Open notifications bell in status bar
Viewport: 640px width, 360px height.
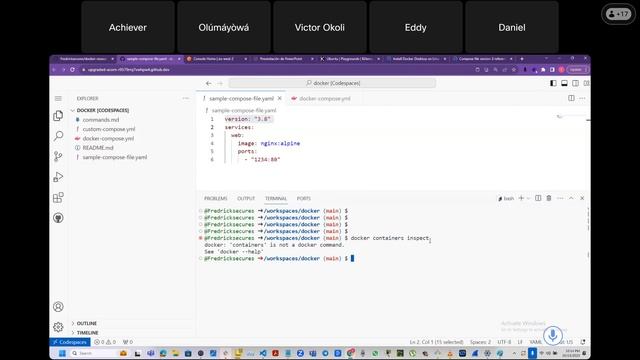point(583,342)
